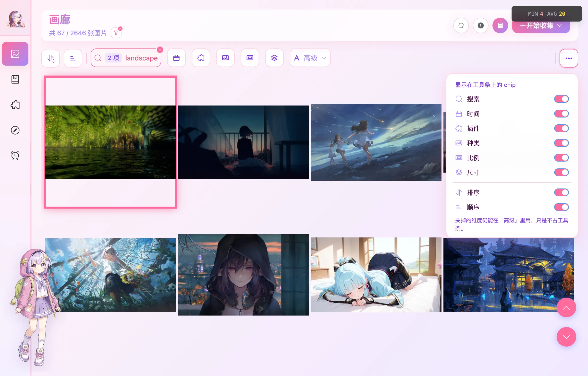Open the plugins puzzle icon in sidebar
Viewport: 588px width, 376px height.
point(15,105)
